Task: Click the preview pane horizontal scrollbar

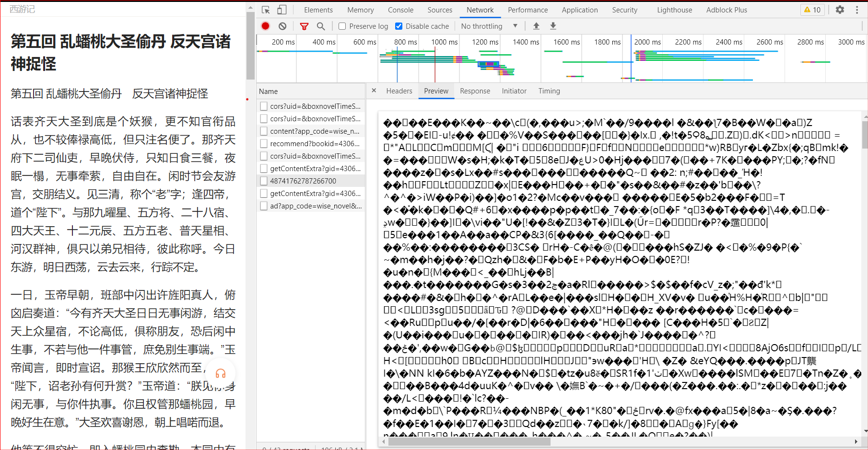Action: 469,442
